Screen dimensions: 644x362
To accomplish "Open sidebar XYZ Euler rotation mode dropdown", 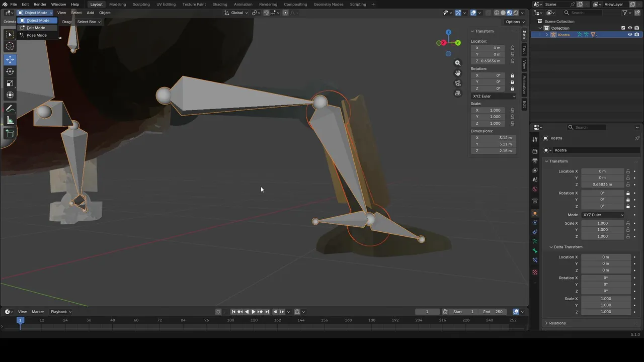I will [x=494, y=96].
